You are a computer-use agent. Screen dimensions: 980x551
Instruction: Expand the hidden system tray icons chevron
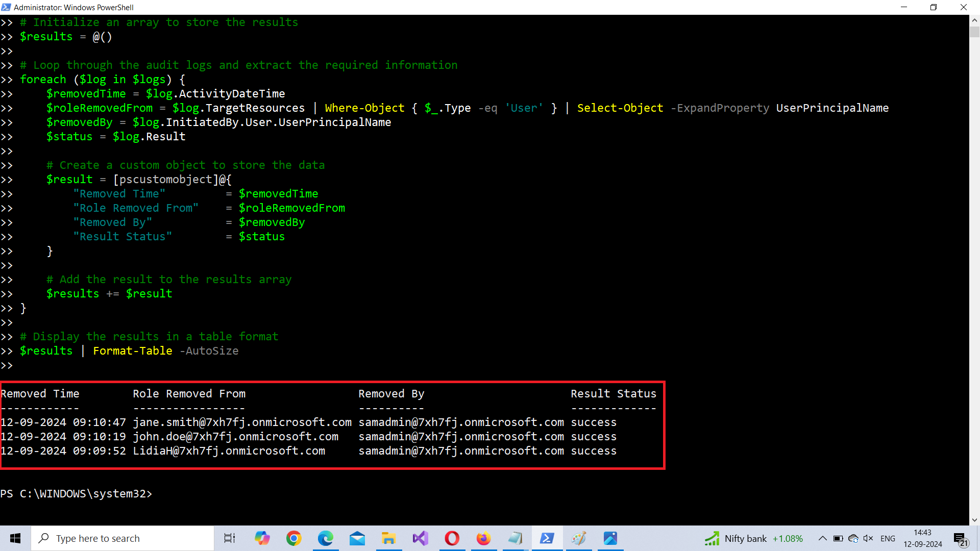click(822, 538)
